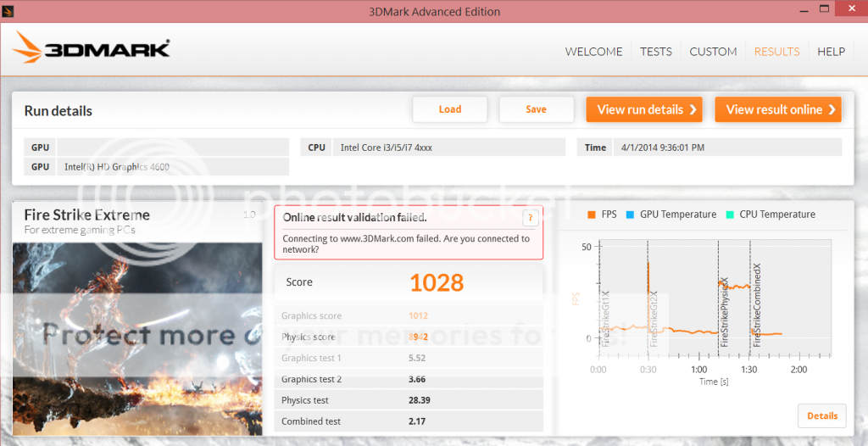Go to the CUSTOM tab
The height and width of the screenshot is (446, 868).
[x=713, y=52]
